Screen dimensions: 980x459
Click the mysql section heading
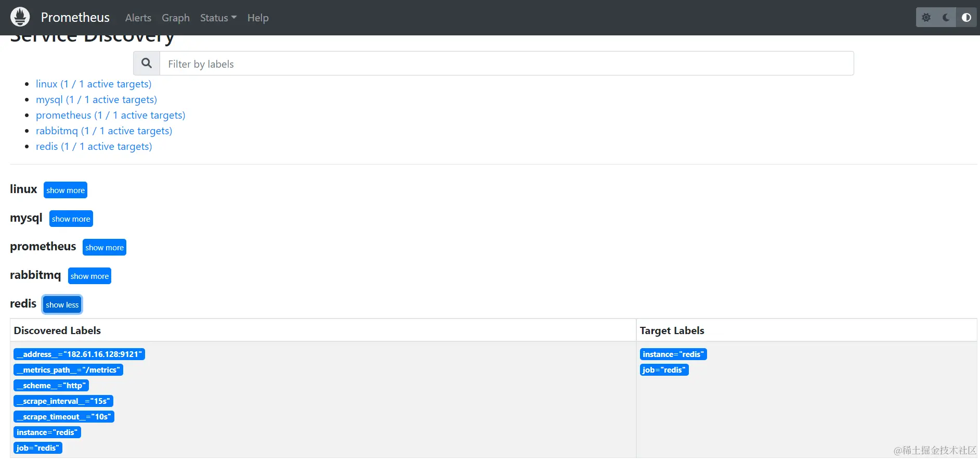26,218
